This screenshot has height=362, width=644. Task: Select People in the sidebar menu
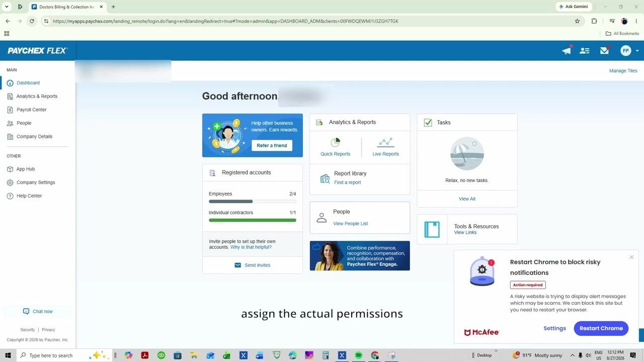pos(24,123)
